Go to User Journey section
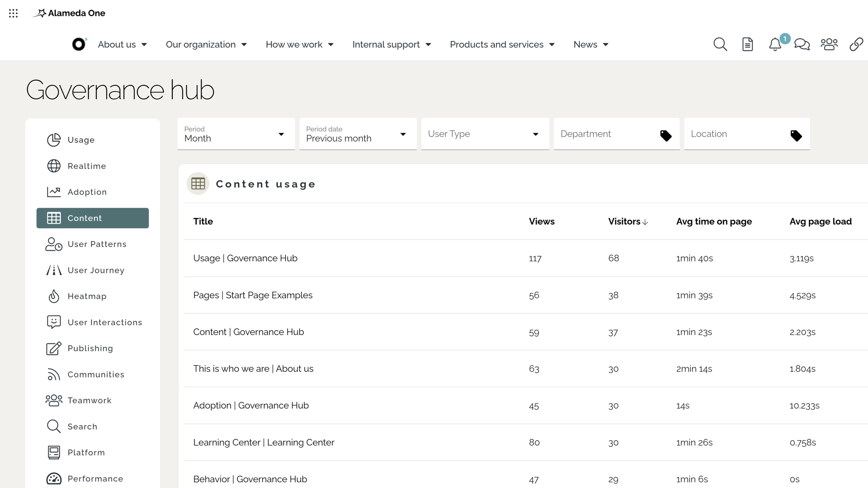Viewport: 868px width, 488px height. point(93,270)
